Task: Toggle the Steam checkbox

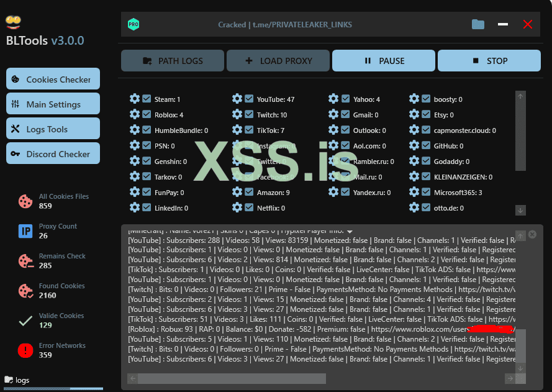Action: 147,99
